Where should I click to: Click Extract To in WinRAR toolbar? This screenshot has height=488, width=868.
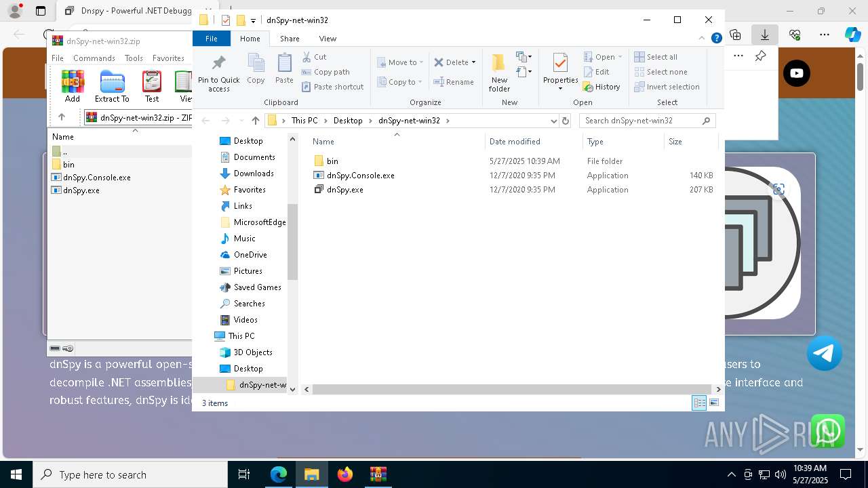pyautogui.click(x=112, y=86)
